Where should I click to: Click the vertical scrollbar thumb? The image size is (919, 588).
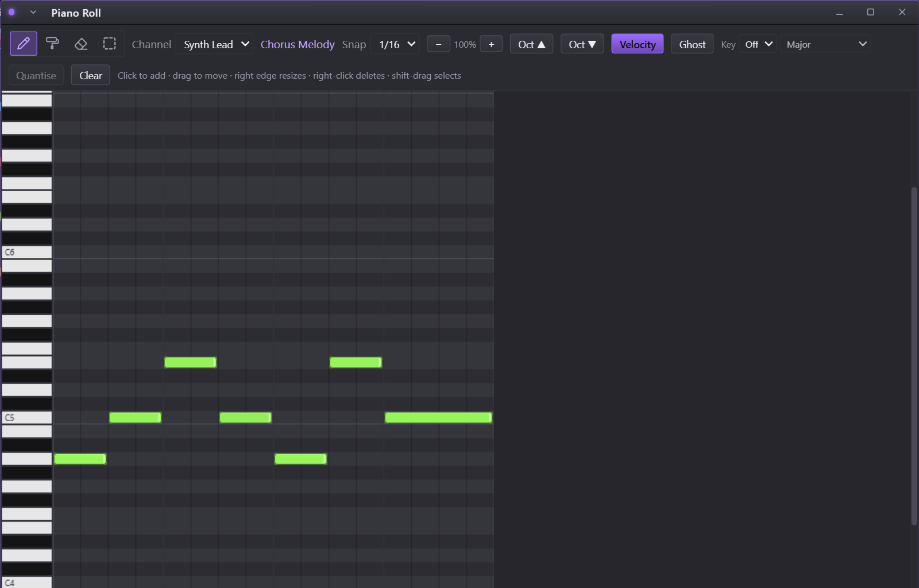914,356
